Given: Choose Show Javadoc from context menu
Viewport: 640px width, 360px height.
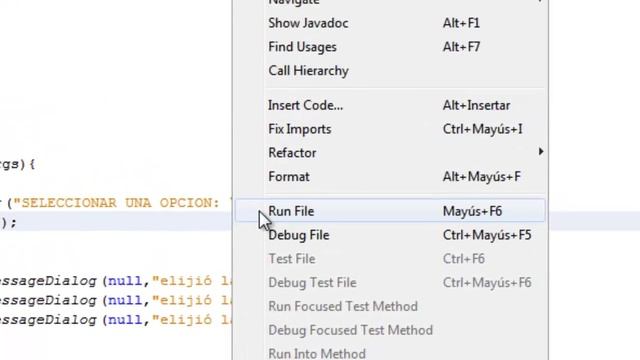Looking at the screenshot, I should click(x=390, y=23).
